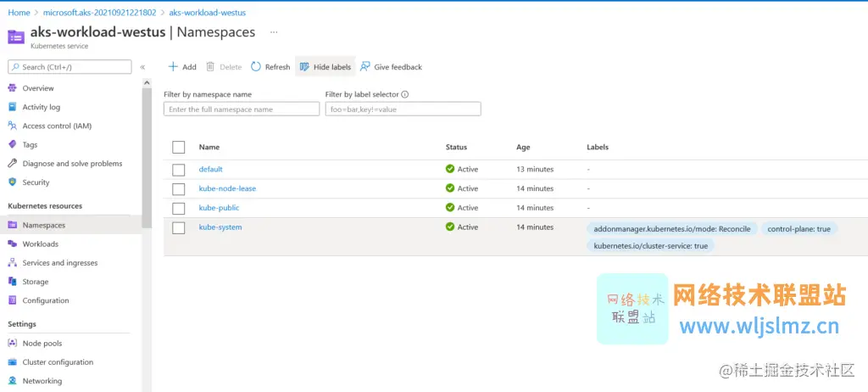868x392 pixels.
Task: Open the kube-node-lease namespace link
Action: coord(227,188)
